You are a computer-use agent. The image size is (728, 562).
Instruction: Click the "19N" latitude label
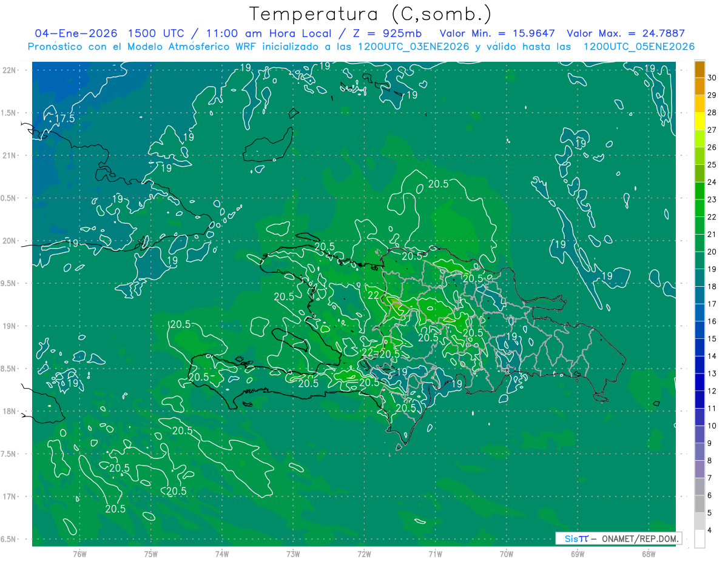pyautogui.click(x=10, y=326)
